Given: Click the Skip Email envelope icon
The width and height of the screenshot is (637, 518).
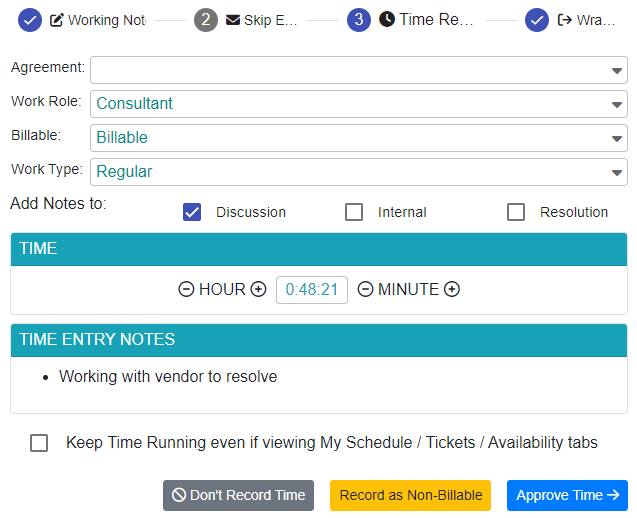Looking at the screenshot, I should coord(233,20).
